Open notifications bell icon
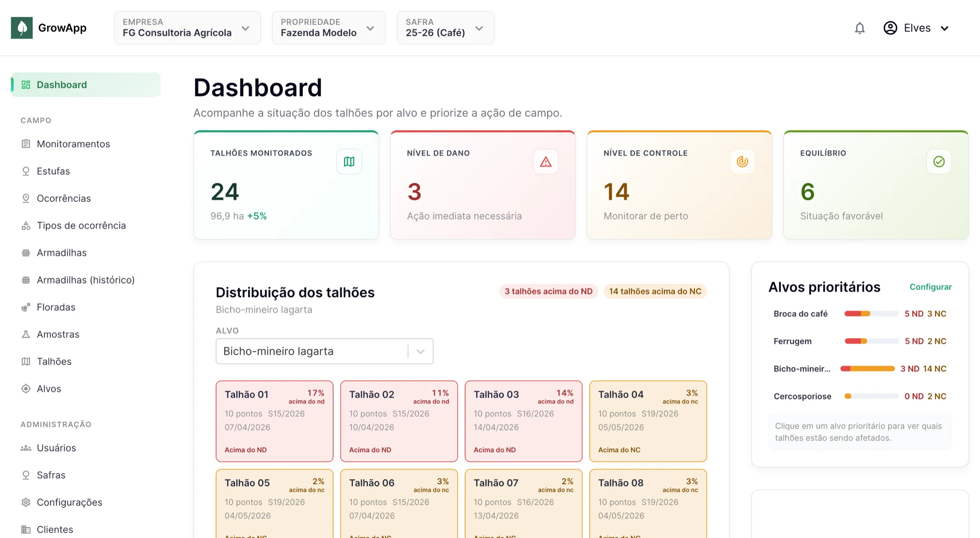Image resolution: width=980 pixels, height=538 pixels. point(860,28)
